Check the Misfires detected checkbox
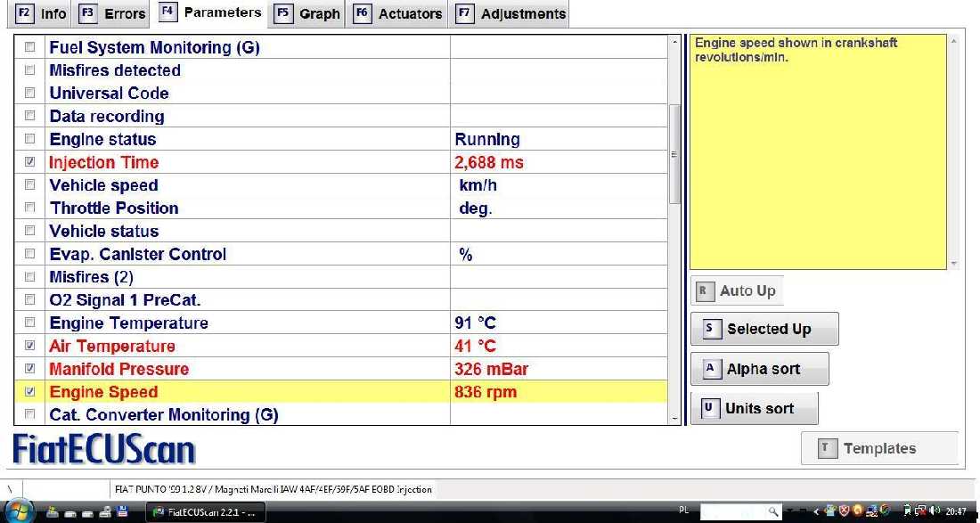This screenshot has height=523, width=980. (29, 70)
